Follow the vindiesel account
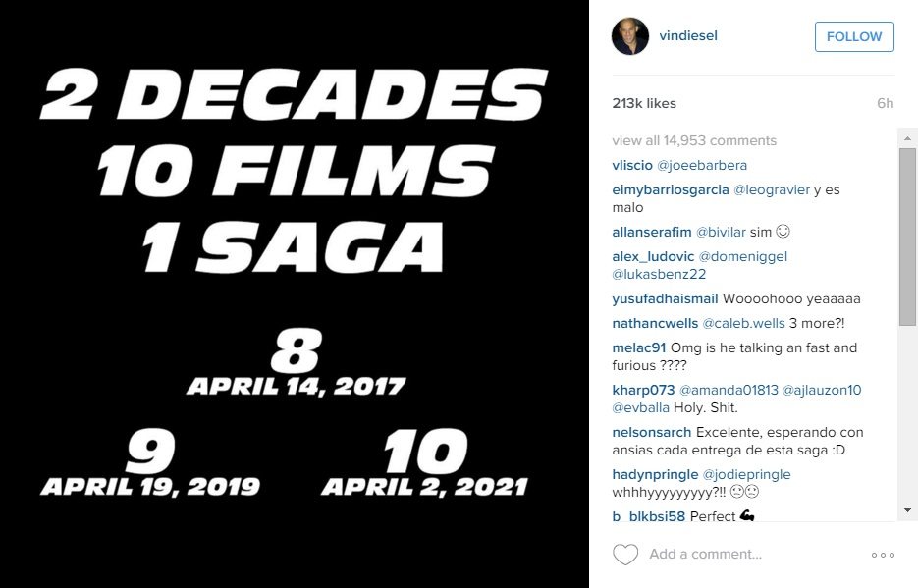This screenshot has height=588, width=918. point(854,37)
